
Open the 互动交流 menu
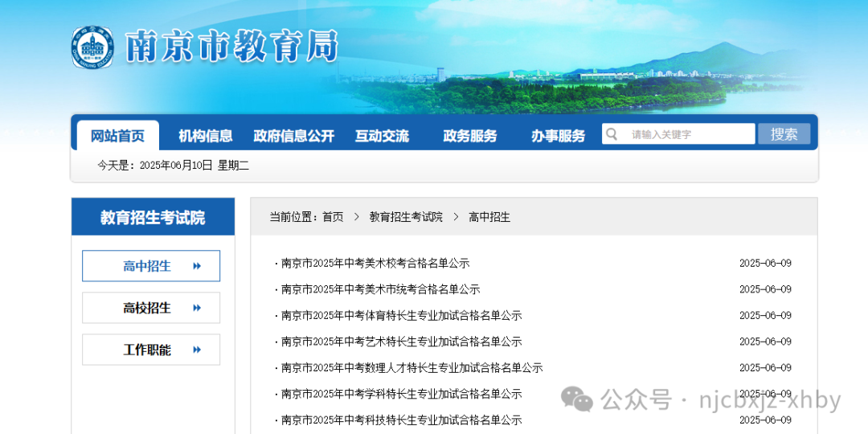[x=382, y=136]
